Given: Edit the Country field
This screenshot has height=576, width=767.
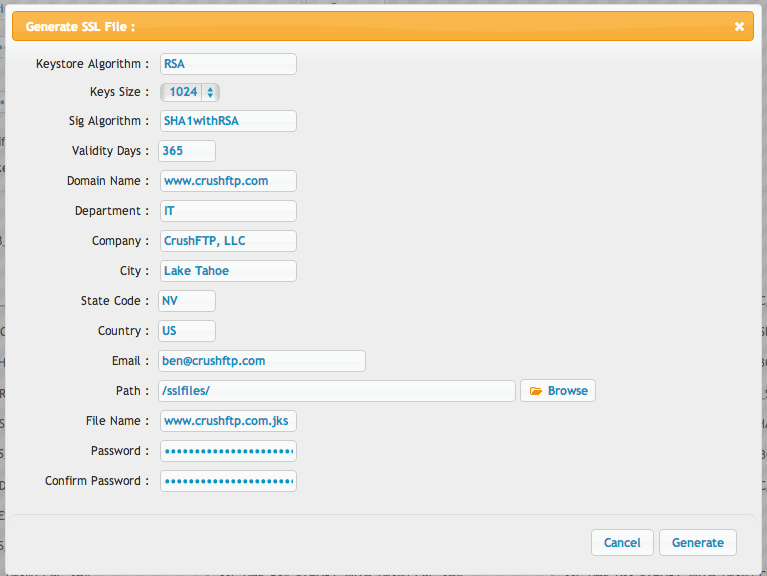Looking at the screenshot, I should [x=187, y=331].
